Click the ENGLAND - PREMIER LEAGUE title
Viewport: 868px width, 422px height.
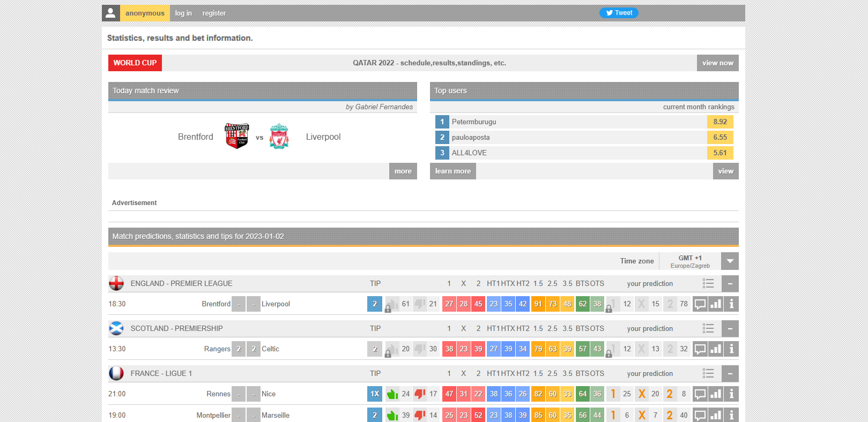pyautogui.click(x=182, y=283)
